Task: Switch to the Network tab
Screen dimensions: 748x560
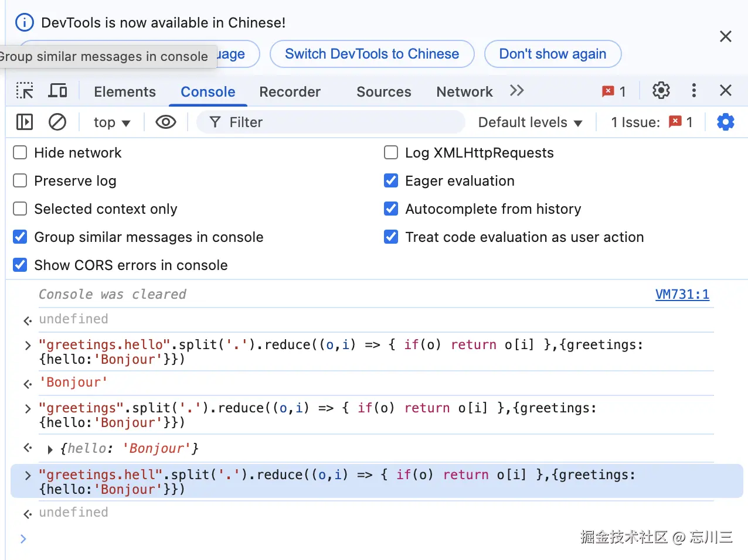Action: (x=465, y=92)
